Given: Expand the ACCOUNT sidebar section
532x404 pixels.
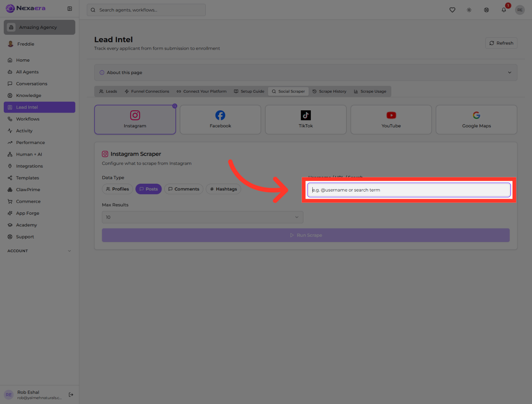Looking at the screenshot, I should coord(39,251).
